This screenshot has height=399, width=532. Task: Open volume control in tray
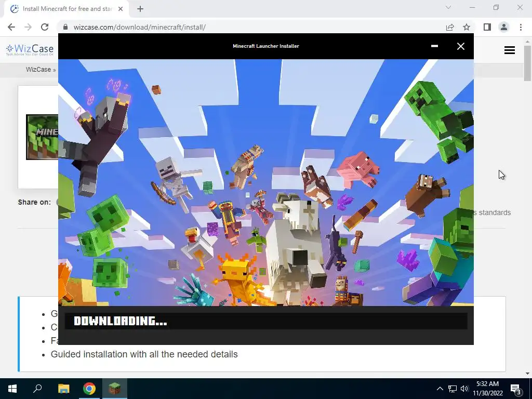point(464,389)
